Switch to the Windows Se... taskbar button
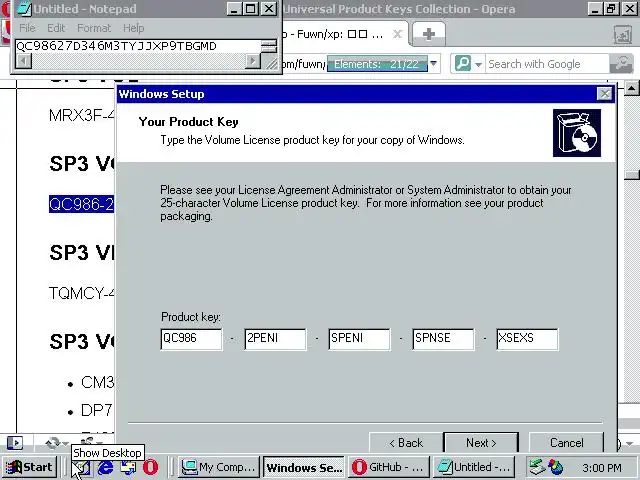This screenshot has width=640, height=480. (x=304, y=467)
